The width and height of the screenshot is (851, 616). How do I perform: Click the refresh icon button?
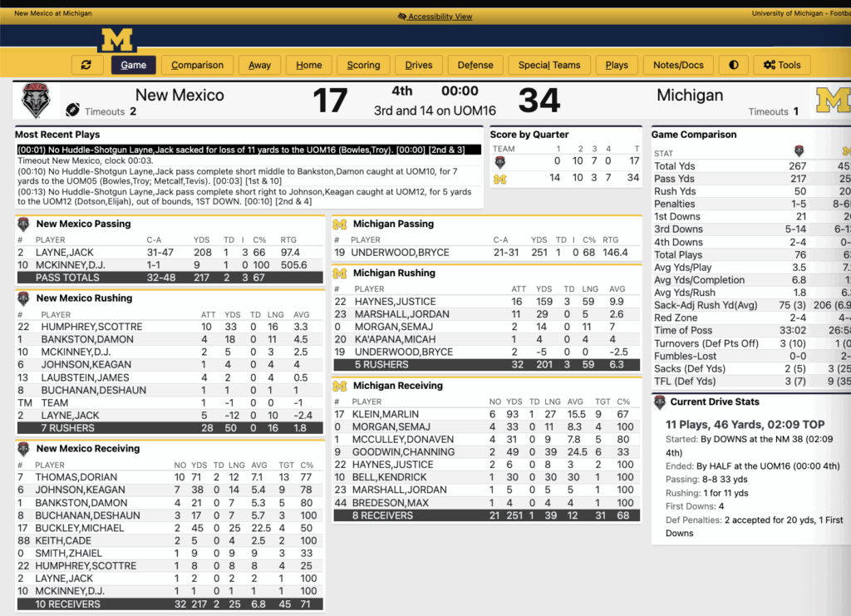[x=86, y=65]
